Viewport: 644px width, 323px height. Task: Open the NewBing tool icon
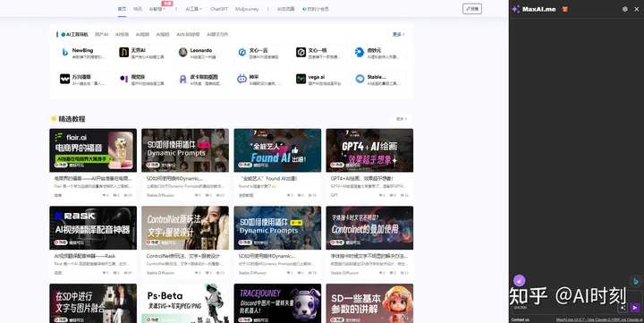(65, 53)
